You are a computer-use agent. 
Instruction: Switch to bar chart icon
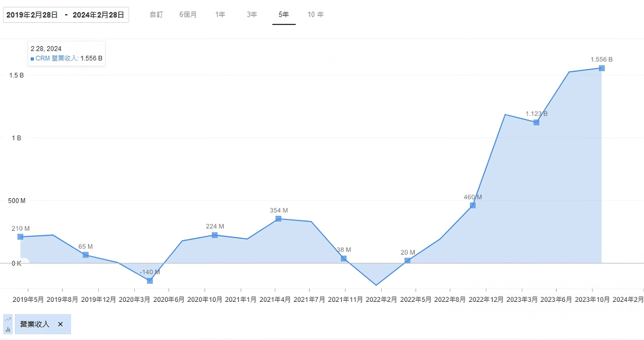tap(8, 329)
